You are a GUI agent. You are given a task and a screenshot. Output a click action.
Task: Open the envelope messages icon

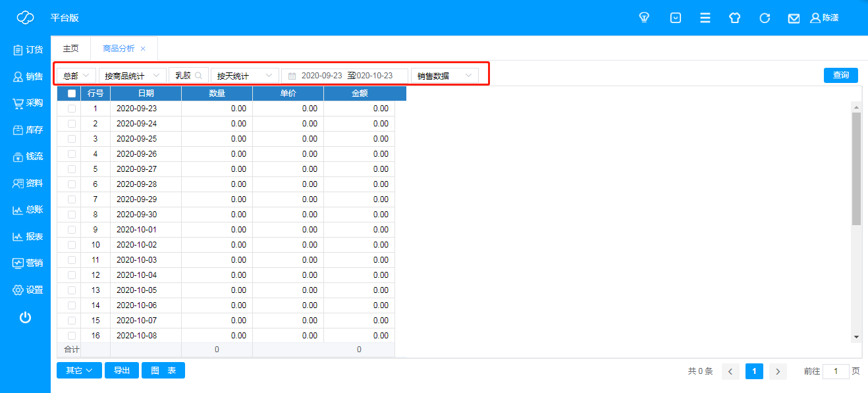coord(794,18)
